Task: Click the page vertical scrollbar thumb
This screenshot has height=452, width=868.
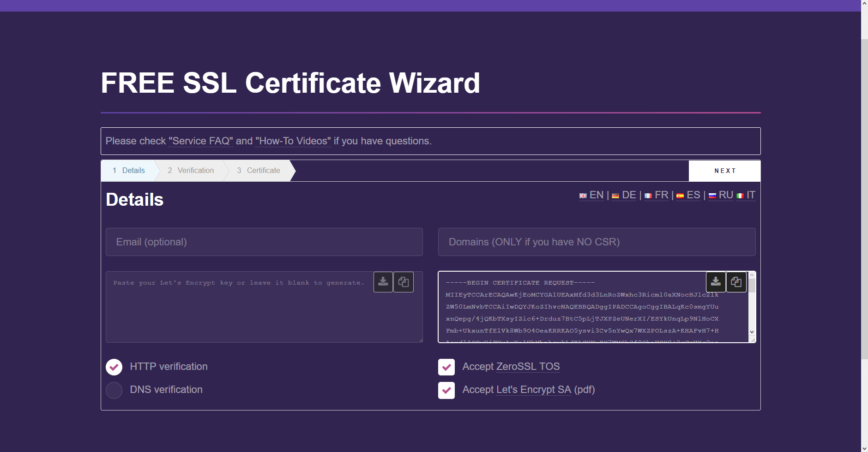Action: pyautogui.click(x=864, y=198)
